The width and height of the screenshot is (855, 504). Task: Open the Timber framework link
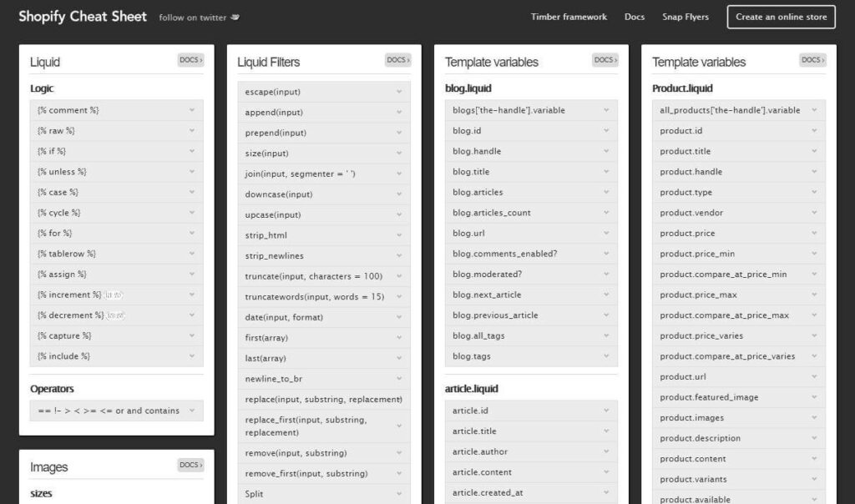click(569, 17)
